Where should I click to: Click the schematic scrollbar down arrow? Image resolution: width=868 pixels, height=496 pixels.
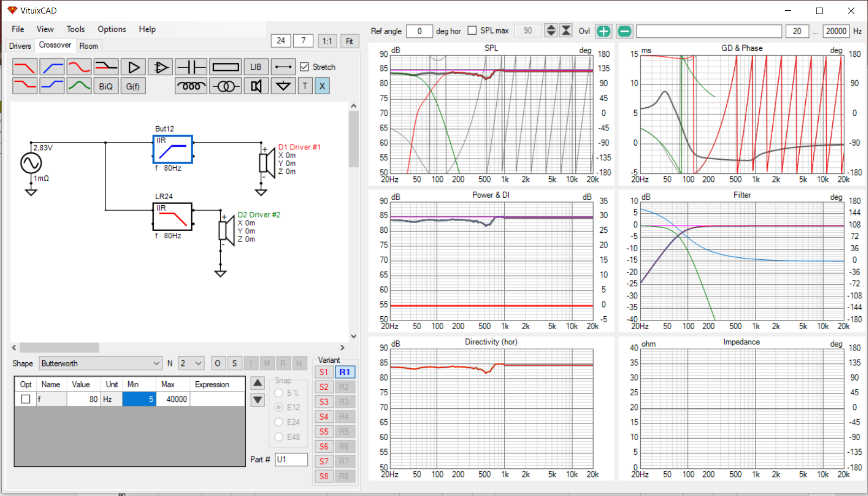tap(354, 336)
